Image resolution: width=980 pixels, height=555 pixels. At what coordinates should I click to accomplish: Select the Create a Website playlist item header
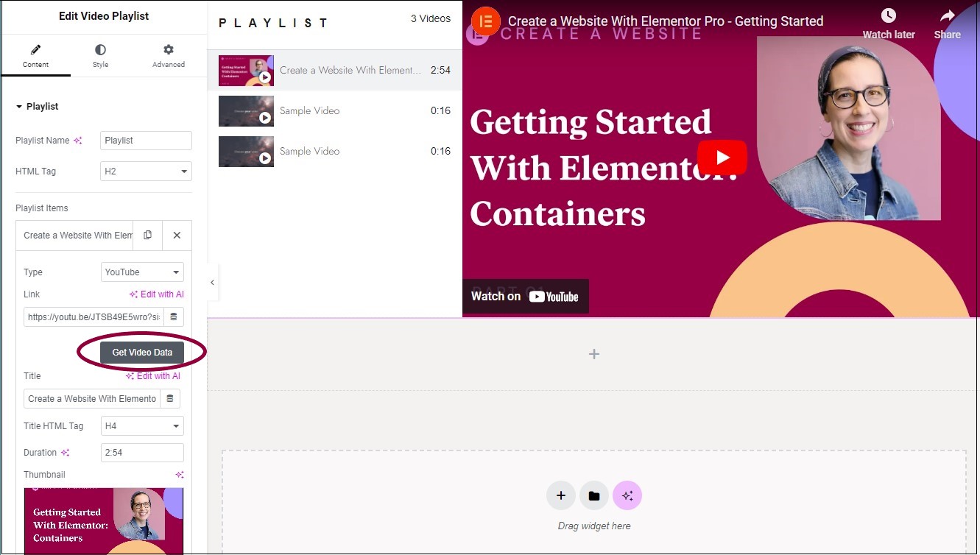coord(74,236)
